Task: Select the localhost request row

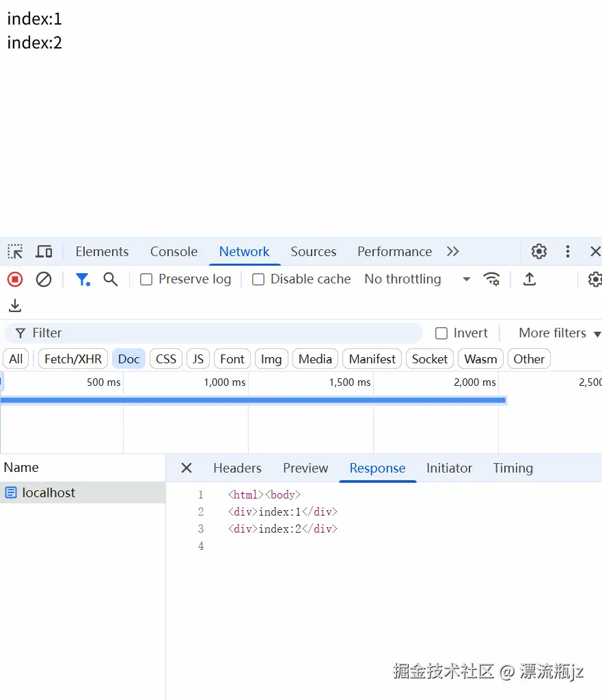Action: point(83,493)
